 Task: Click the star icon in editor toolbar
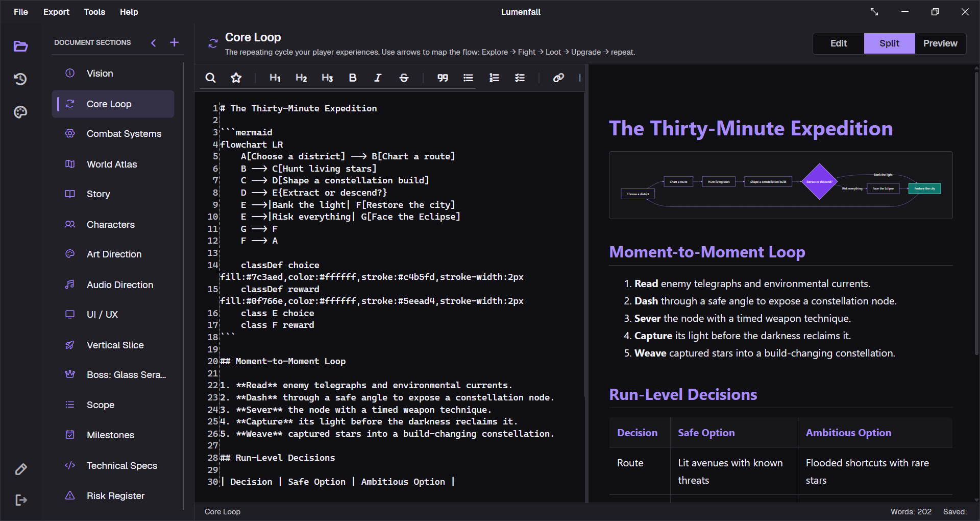[x=236, y=78]
